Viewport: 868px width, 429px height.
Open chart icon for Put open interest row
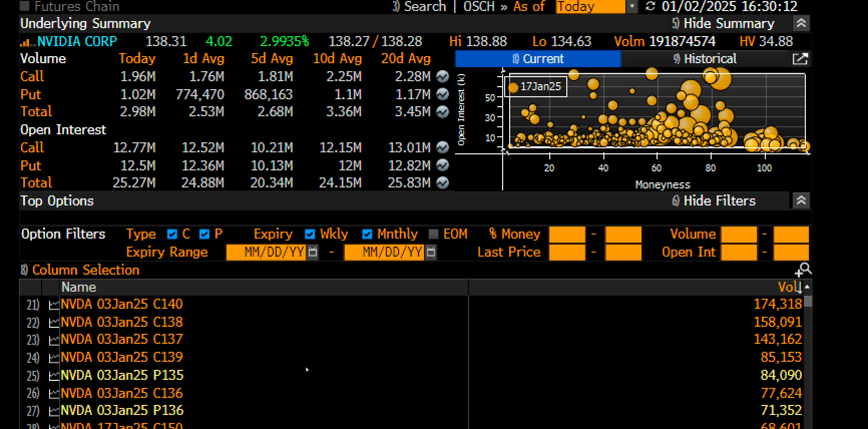tap(442, 165)
